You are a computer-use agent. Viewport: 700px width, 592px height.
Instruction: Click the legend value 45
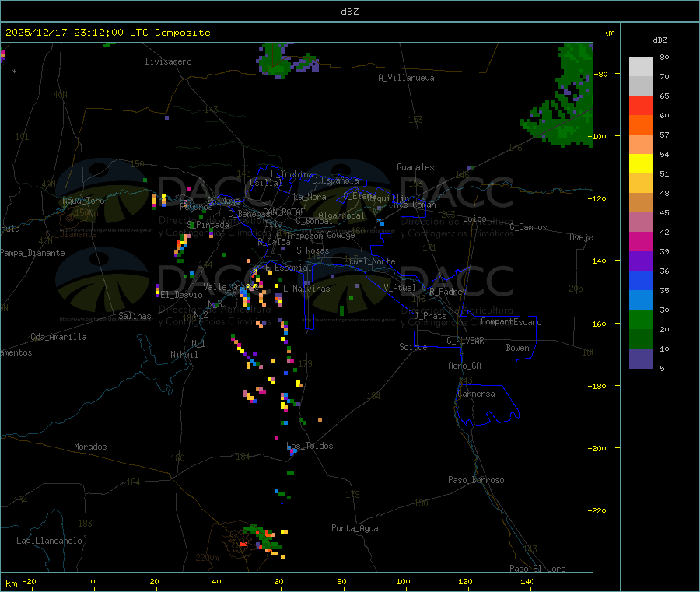664,212
